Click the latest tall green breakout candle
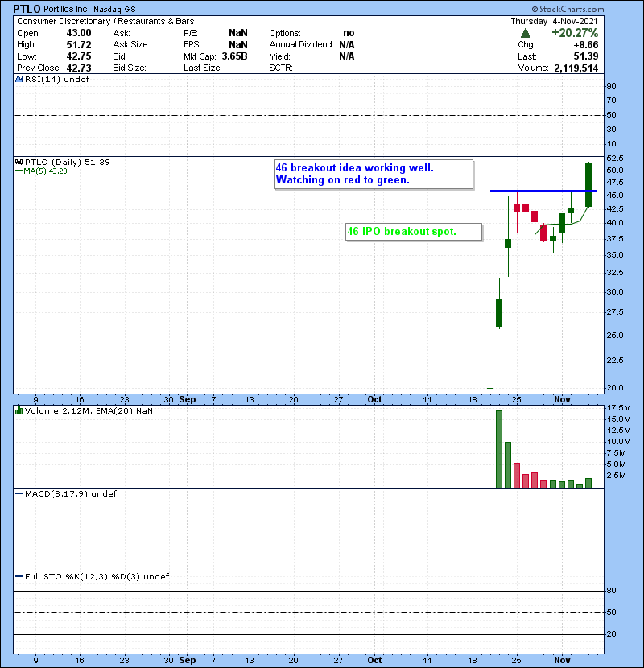The width and height of the screenshot is (644, 668). (588, 185)
